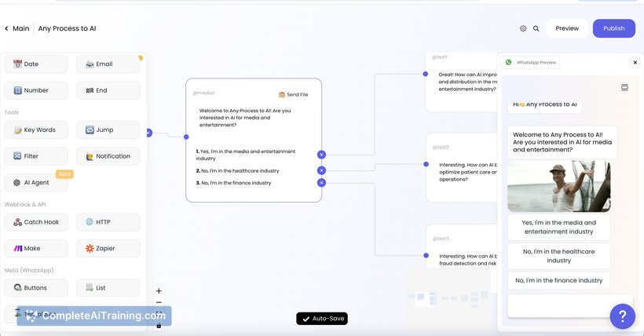The image size is (644, 336).
Task: Click the Preview button
Action: tap(567, 28)
